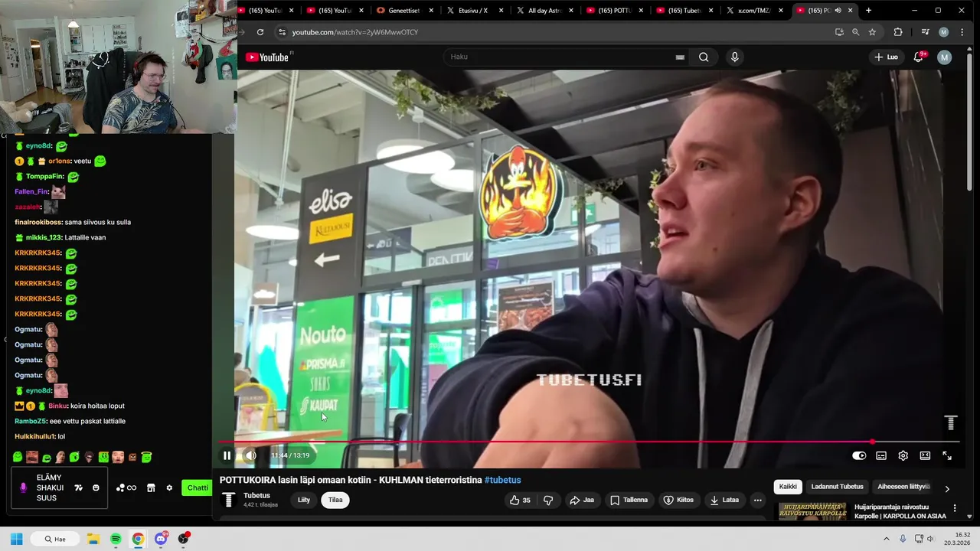The height and width of the screenshot is (551, 980).
Task: Open the on-screen keyboard in search box
Action: (x=680, y=57)
